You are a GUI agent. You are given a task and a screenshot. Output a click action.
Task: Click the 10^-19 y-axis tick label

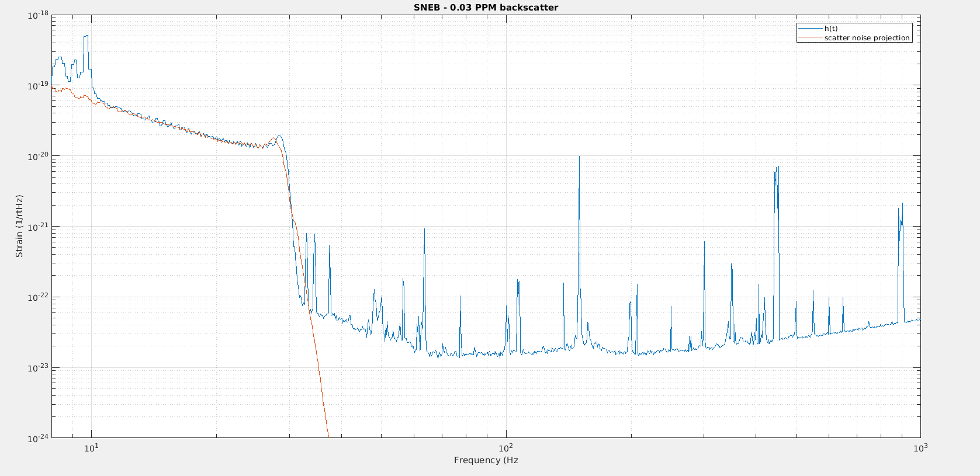point(38,86)
